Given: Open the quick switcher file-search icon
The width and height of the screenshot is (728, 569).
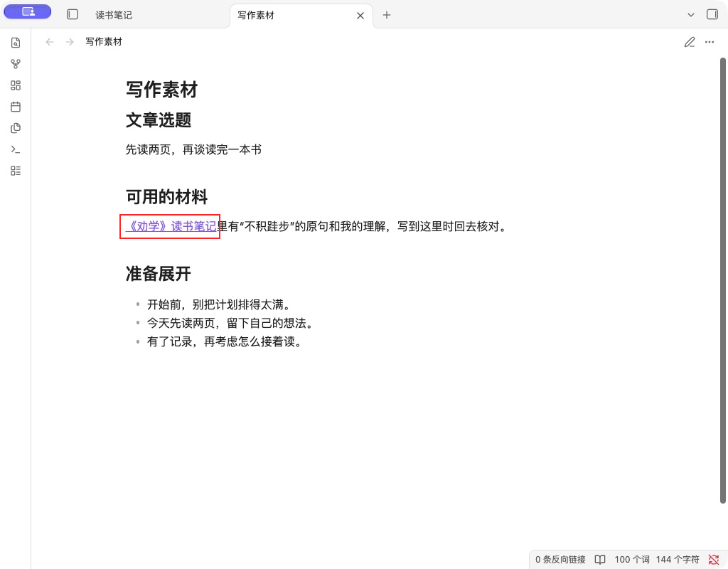Looking at the screenshot, I should pyautogui.click(x=16, y=43).
